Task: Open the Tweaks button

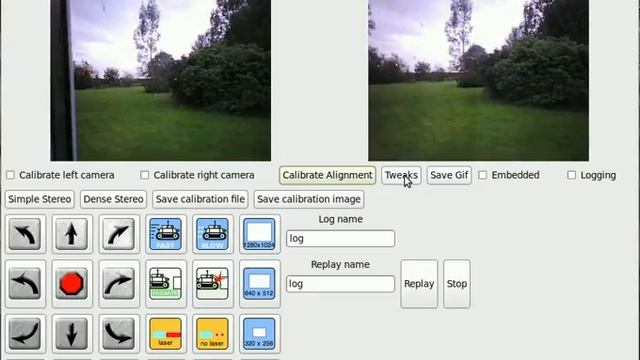Action: pyautogui.click(x=401, y=175)
